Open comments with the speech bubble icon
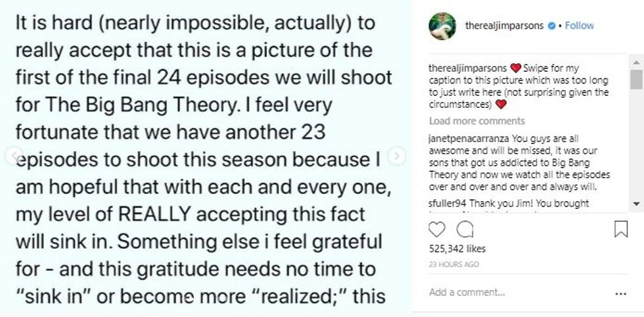 (465, 229)
